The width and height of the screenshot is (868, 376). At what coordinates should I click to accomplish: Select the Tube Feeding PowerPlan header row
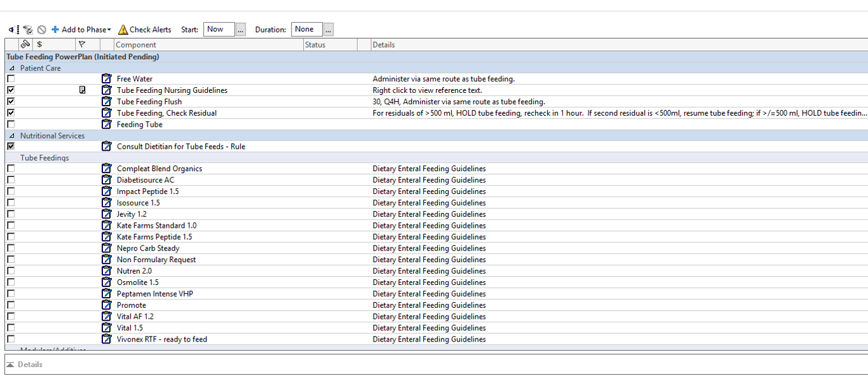point(436,57)
